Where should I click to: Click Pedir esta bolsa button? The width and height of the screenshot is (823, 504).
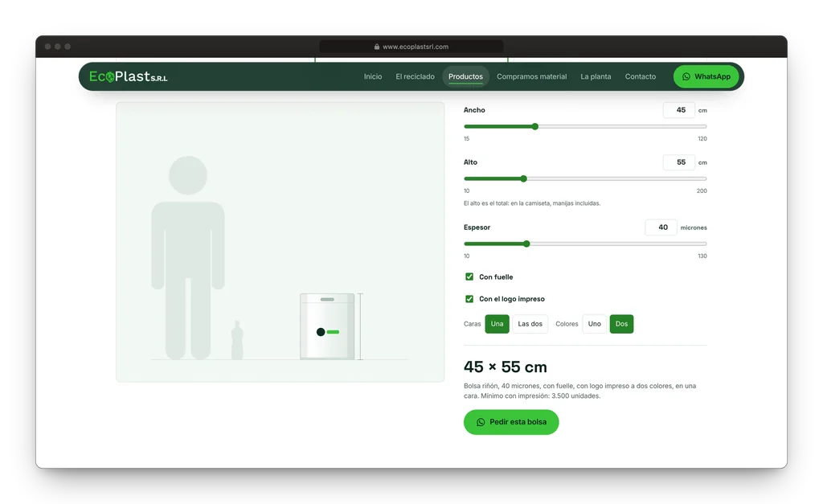pos(511,422)
